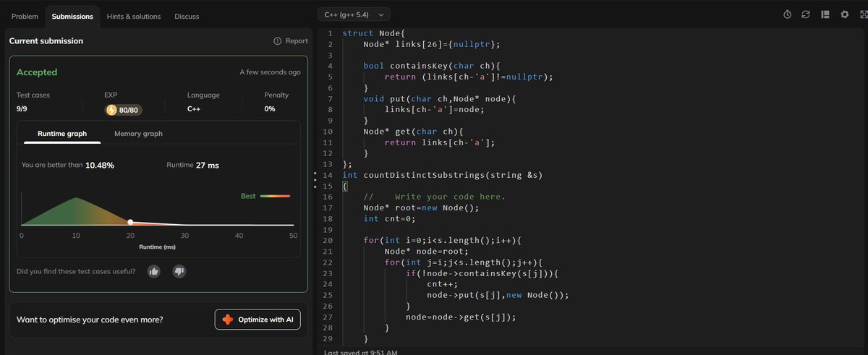Image resolution: width=868 pixels, height=355 pixels.
Task: Click the three-dot panel resize handle
Action: coord(314,180)
